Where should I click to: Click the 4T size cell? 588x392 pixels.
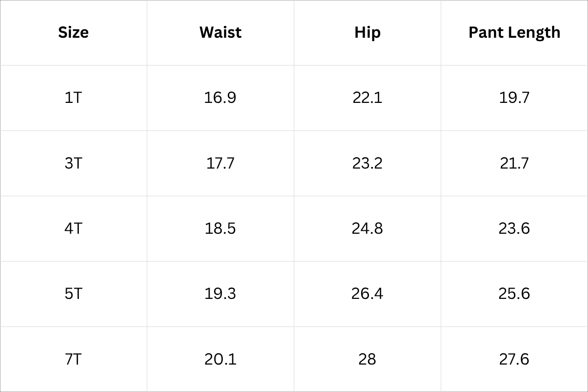click(x=73, y=228)
